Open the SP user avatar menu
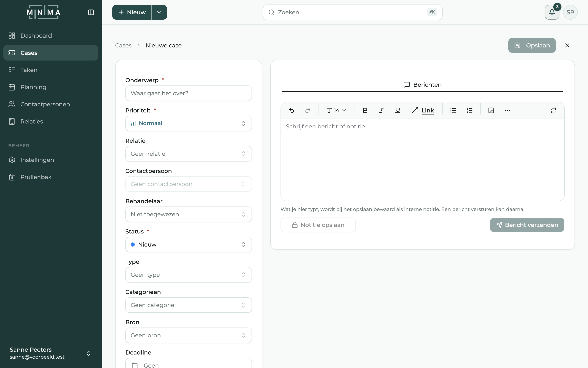Viewport: 588px width, 368px height. (x=570, y=12)
